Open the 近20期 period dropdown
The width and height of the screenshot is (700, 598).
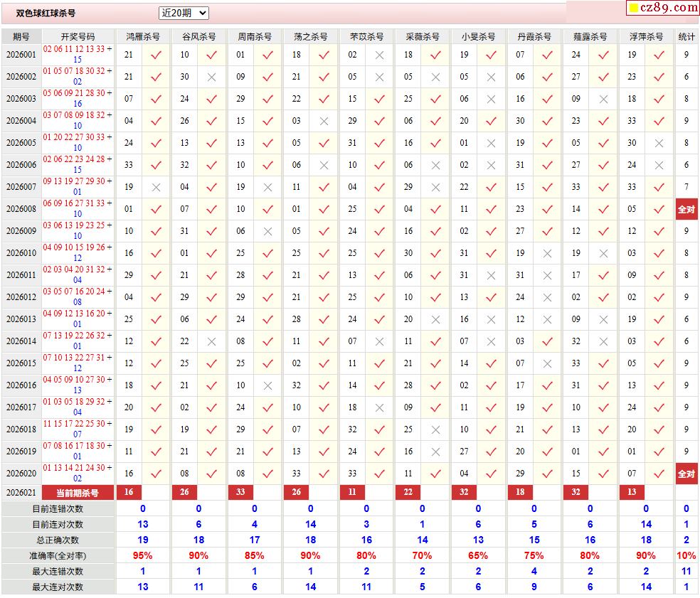184,13
